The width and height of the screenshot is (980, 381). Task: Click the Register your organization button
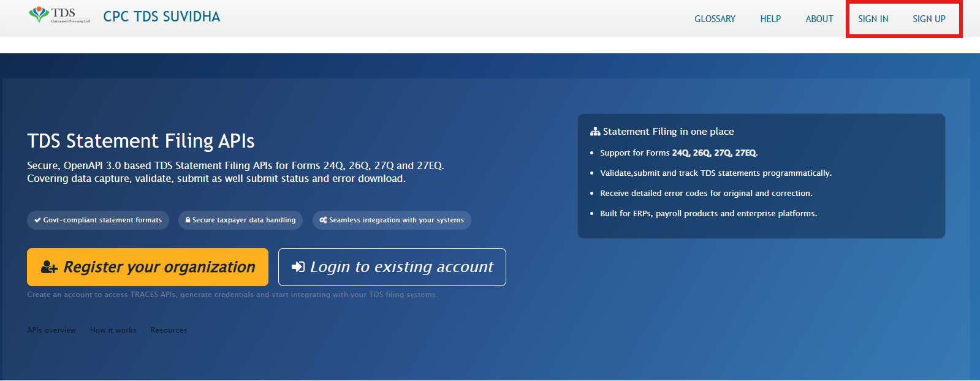(x=148, y=267)
